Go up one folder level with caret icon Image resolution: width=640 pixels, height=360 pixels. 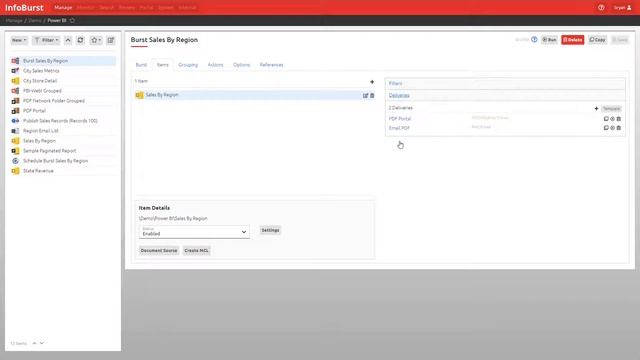pyautogui.click(x=68, y=40)
